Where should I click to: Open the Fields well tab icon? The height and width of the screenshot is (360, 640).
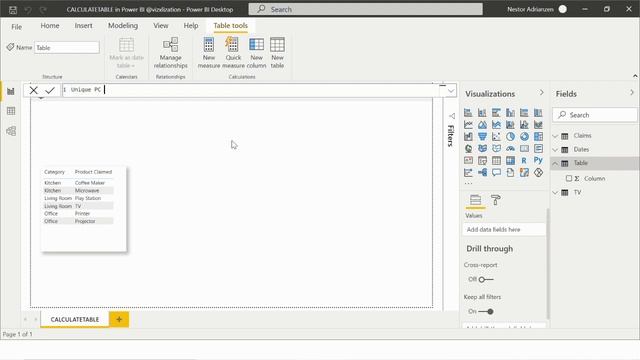[x=475, y=200]
